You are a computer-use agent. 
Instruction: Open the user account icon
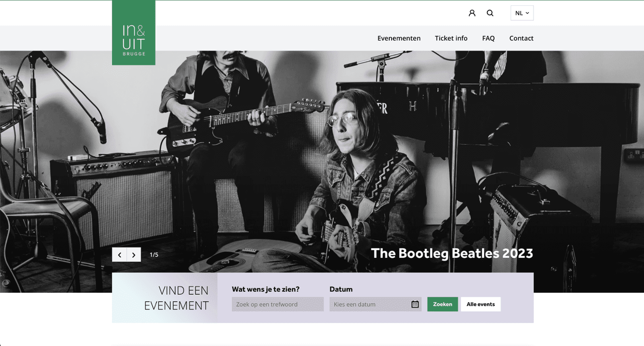click(472, 13)
